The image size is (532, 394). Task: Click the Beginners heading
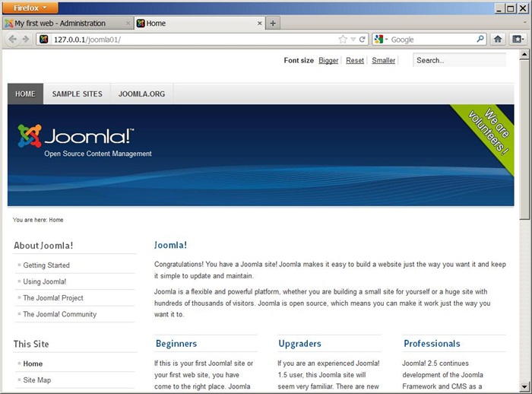(176, 343)
